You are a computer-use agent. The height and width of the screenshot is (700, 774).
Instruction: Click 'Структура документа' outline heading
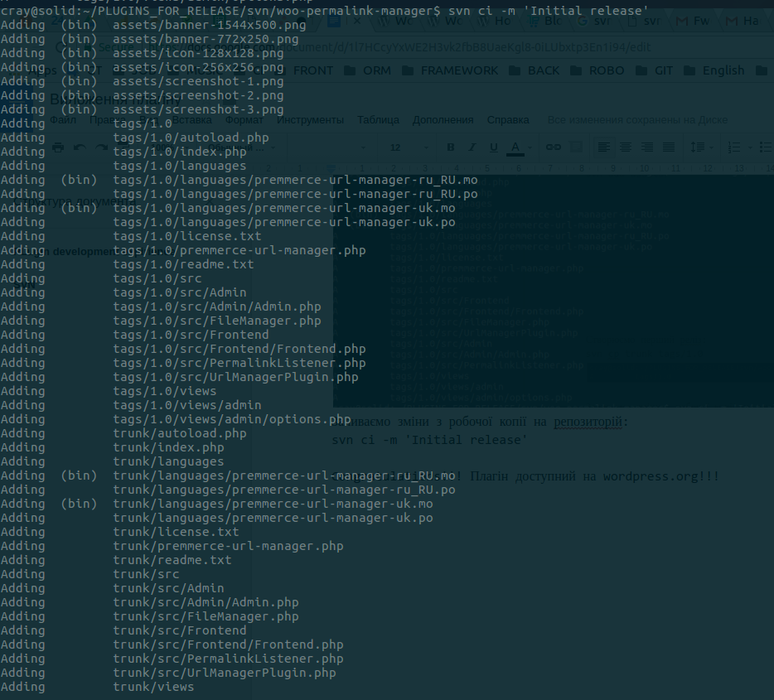pyautogui.click(x=75, y=201)
